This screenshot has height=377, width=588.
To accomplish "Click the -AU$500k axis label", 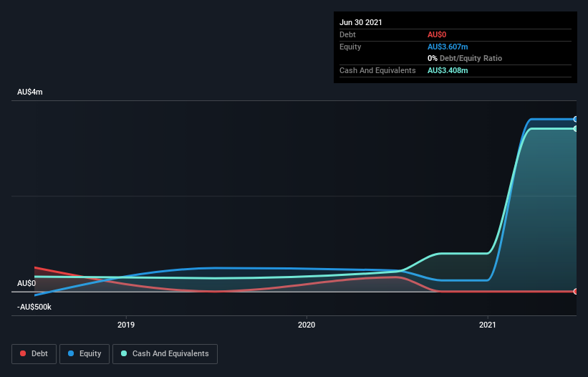I will (x=34, y=307).
